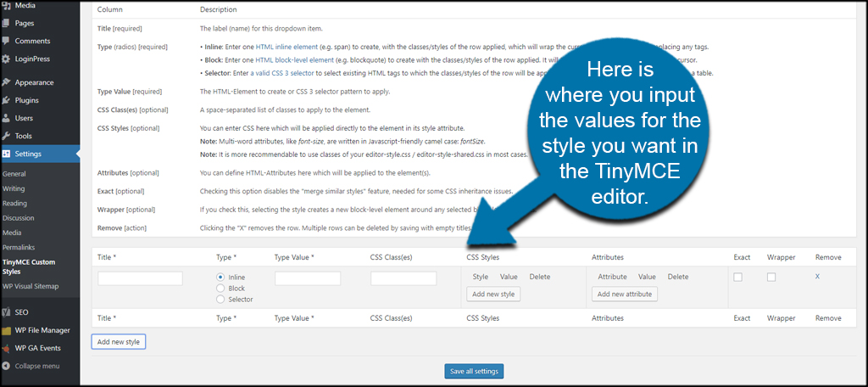Tick the Wrapper checkbox
This screenshot has height=387, width=868.
click(771, 277)
